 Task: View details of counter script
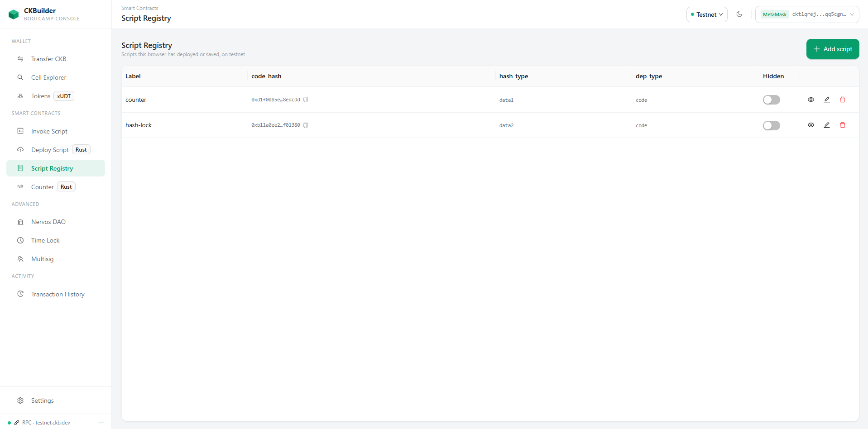pos(811,100)
